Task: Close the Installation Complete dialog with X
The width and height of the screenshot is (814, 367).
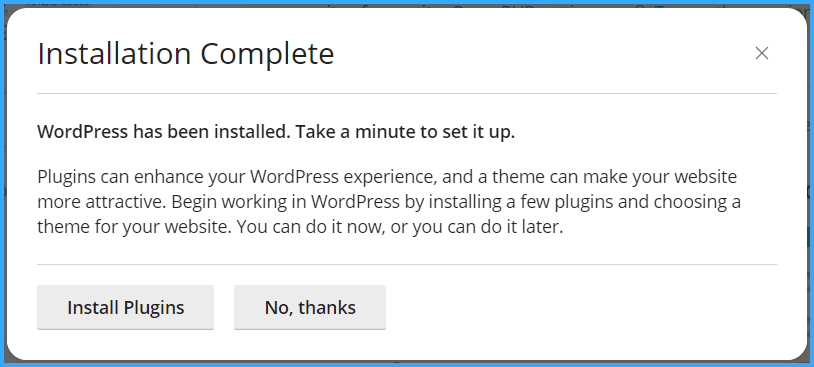Action: [762, 53]
